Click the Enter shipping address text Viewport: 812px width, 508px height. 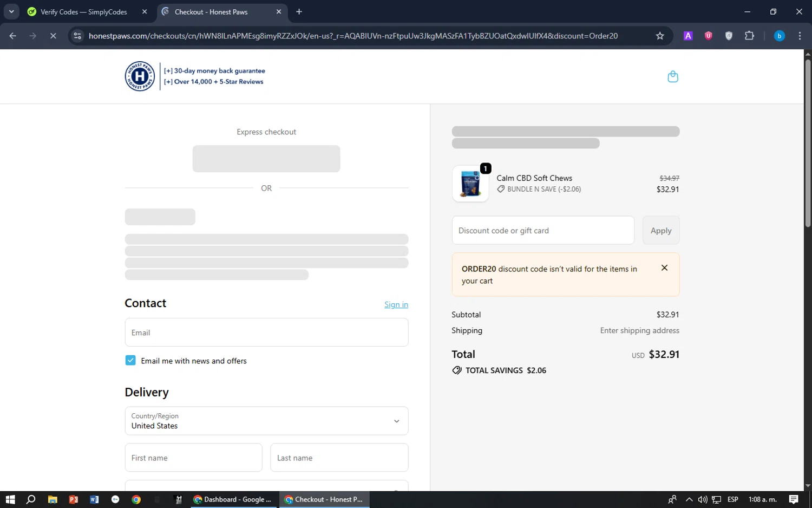coord(639,330)
